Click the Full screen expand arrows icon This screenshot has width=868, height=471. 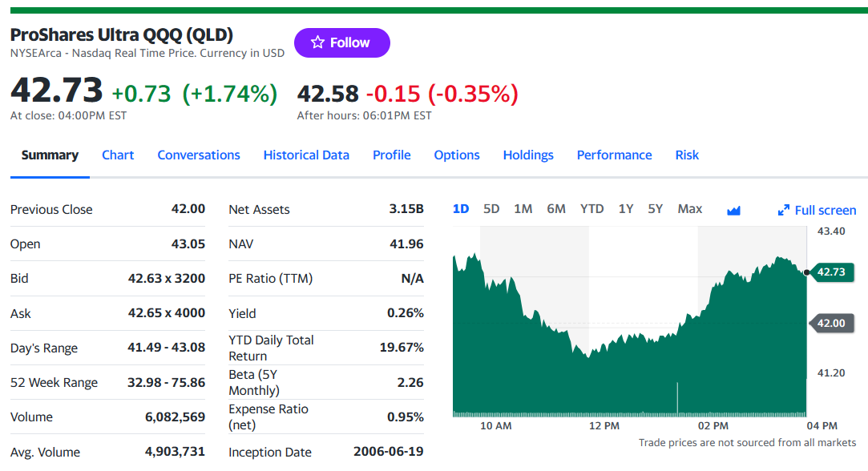pos(783,211)
